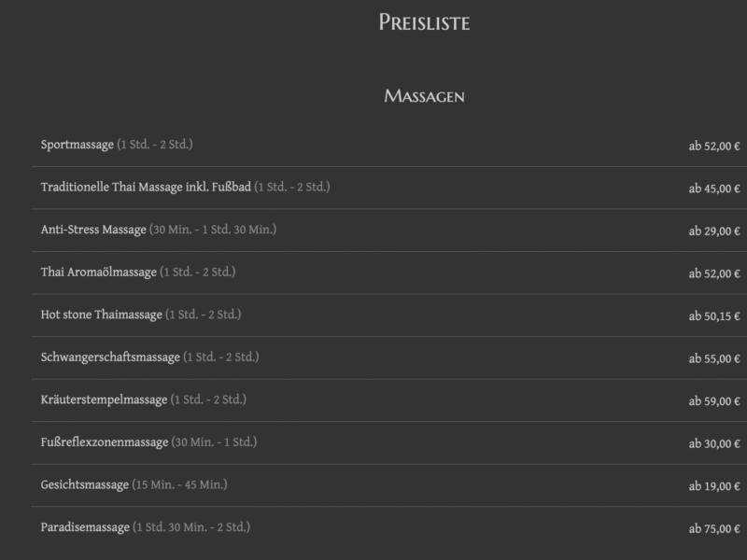Click the Anti-Stress price ab 29,00 €
Image resolution: width=747 pixels, height=560 pixels.
click(x=714, y=231)
